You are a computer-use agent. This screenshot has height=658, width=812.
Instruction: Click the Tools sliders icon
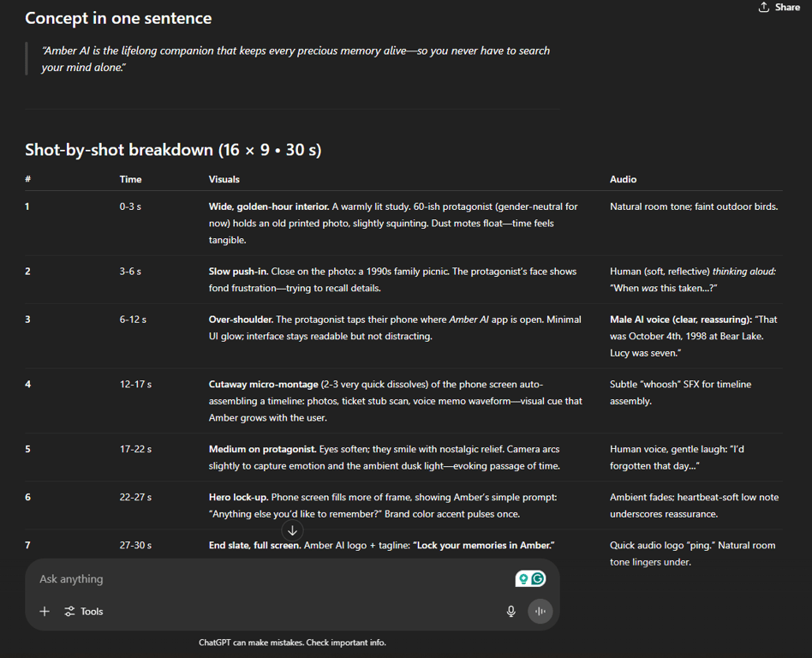[x=69, y=612]
